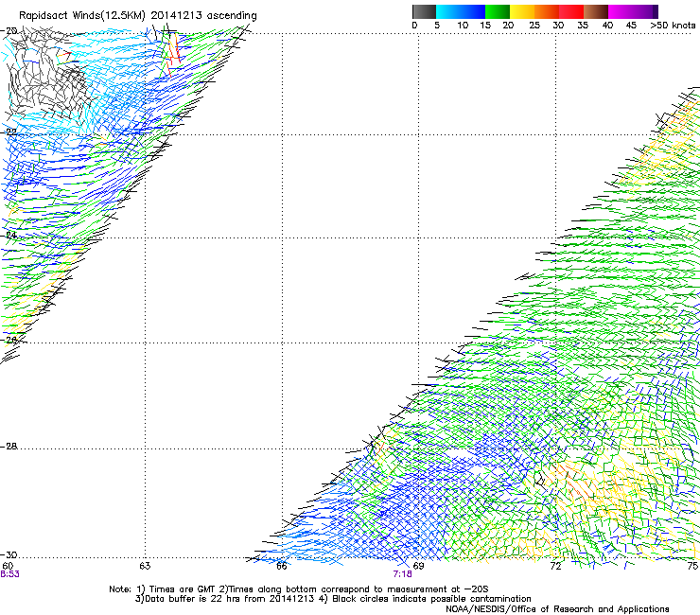Click the blue 10-15 knots legend swatch
The width and height of the screenshot is (700, 615).
473,11
